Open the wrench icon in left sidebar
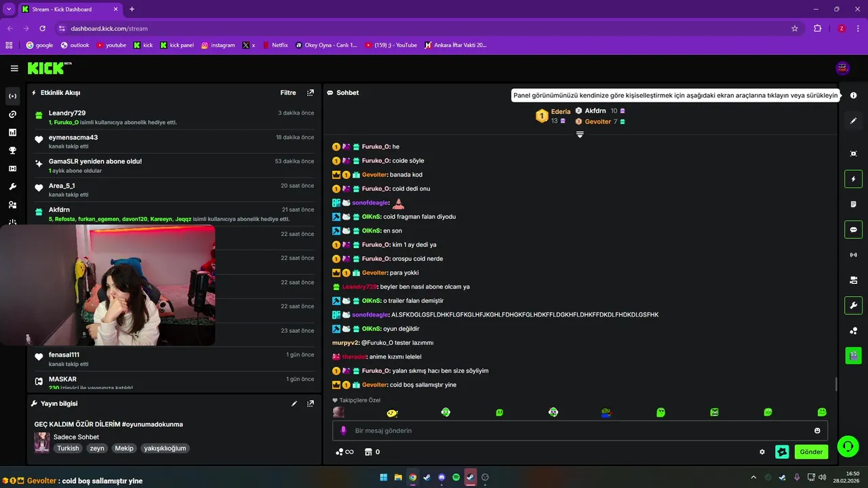The width and height of the screenshot is (868, 488). [12, 186]
